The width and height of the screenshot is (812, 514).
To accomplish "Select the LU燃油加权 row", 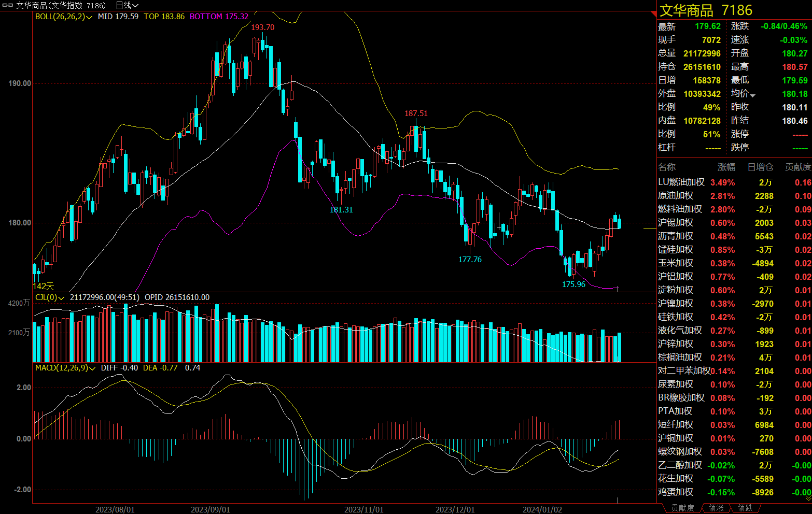I will tap(734, 182).
